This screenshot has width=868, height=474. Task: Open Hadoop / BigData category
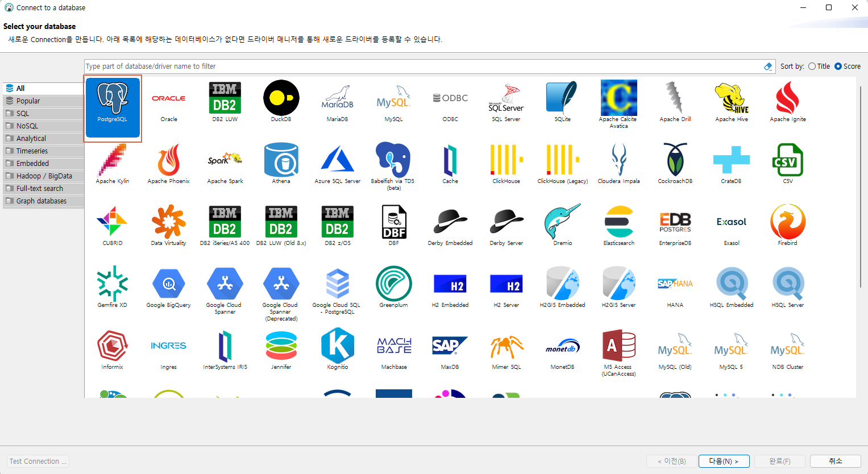[x=44, y=176]
